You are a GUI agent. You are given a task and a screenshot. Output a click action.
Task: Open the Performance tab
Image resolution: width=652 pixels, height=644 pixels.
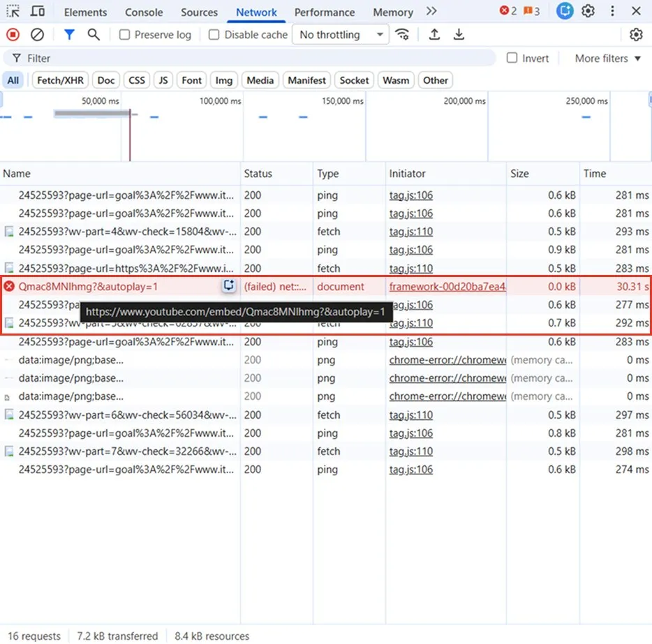click(325, 12)
